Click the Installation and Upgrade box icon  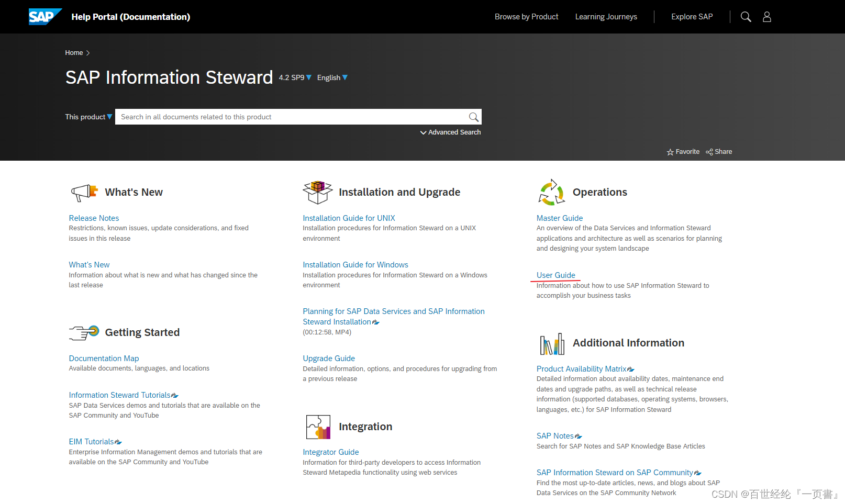pos(318,192)
